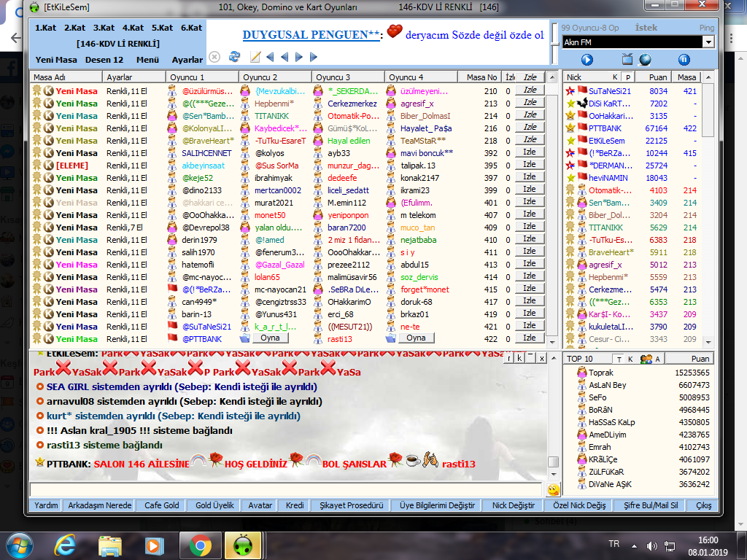Toggle the P column filter in player list
Screen dimensions: 747x560
[628, 77]
